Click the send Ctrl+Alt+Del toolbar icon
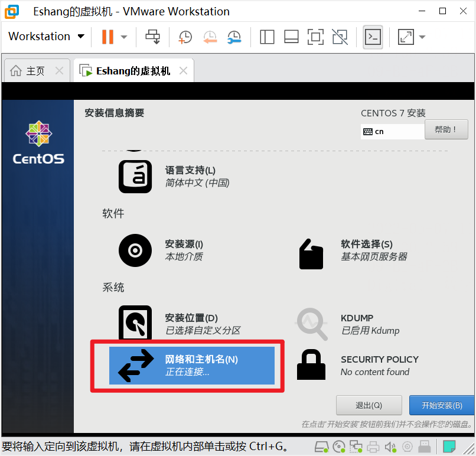This screenshot has width=476, height=456. pos(152,37)
